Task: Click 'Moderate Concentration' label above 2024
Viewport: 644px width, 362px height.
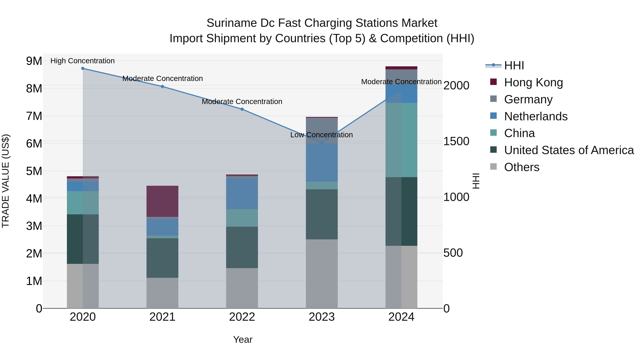Action: 401,82
